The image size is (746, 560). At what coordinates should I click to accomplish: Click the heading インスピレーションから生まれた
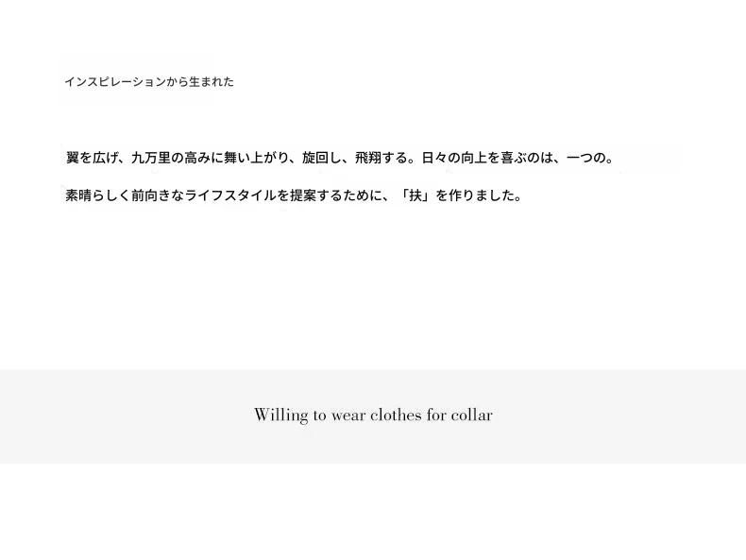149,82
